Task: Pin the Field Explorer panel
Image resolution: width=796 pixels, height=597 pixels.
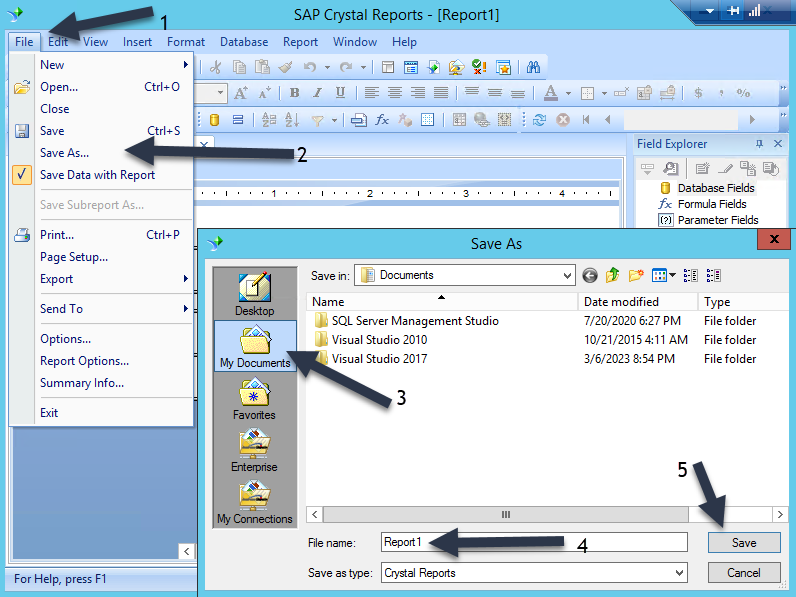Action: click(x=759, y=144)
